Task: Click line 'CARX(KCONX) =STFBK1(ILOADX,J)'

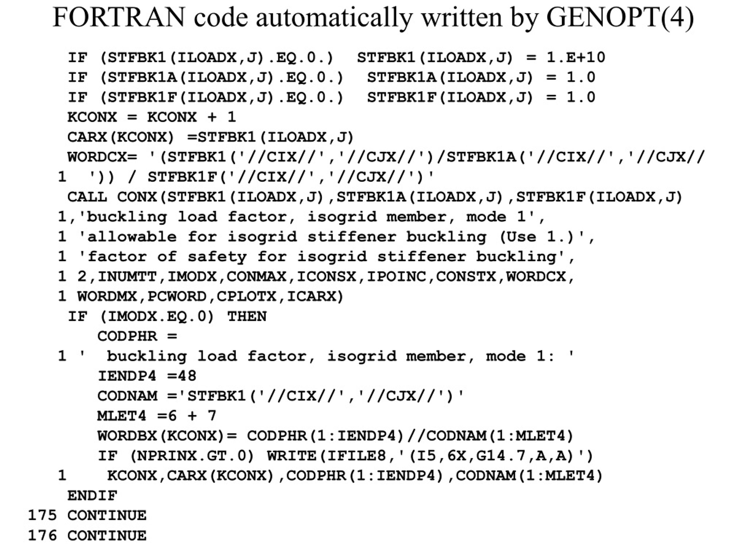Action: click(x=210, y=137)
